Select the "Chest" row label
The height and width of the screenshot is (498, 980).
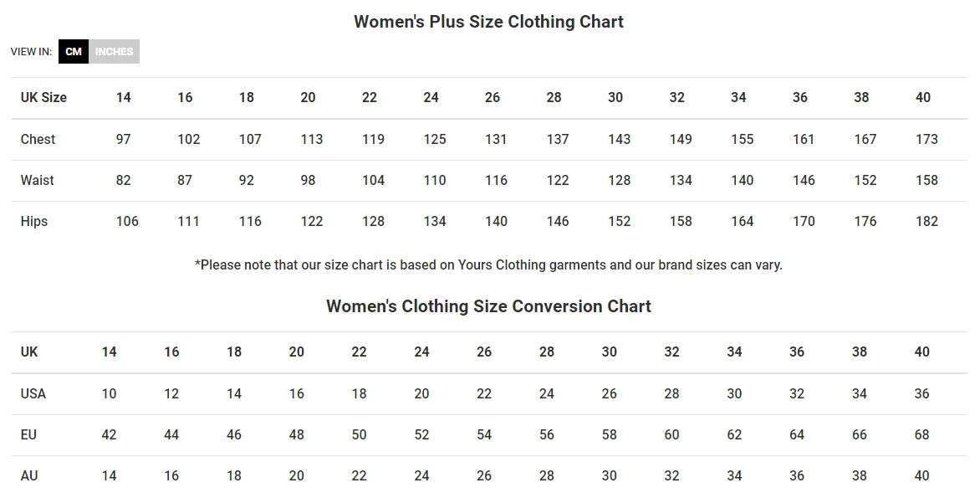coord(38,139)
